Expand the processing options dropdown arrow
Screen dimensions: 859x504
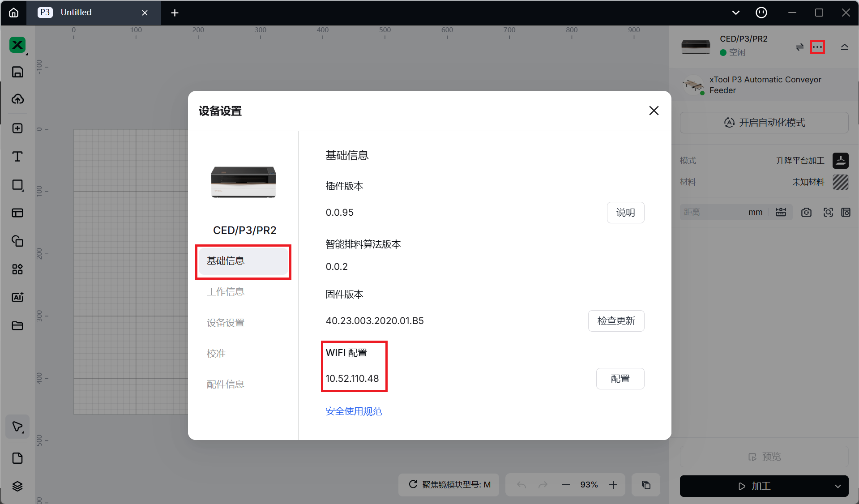click(838, 486)
